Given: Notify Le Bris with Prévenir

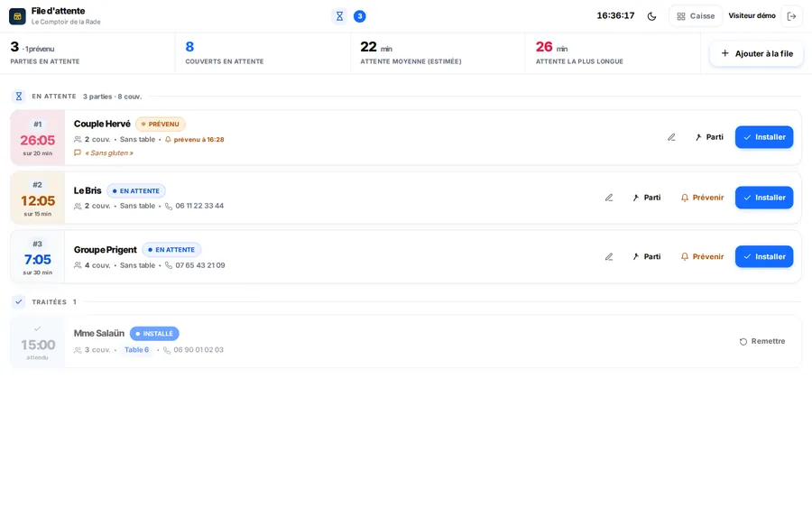Looking at the screenshot, I should [702, 198].
